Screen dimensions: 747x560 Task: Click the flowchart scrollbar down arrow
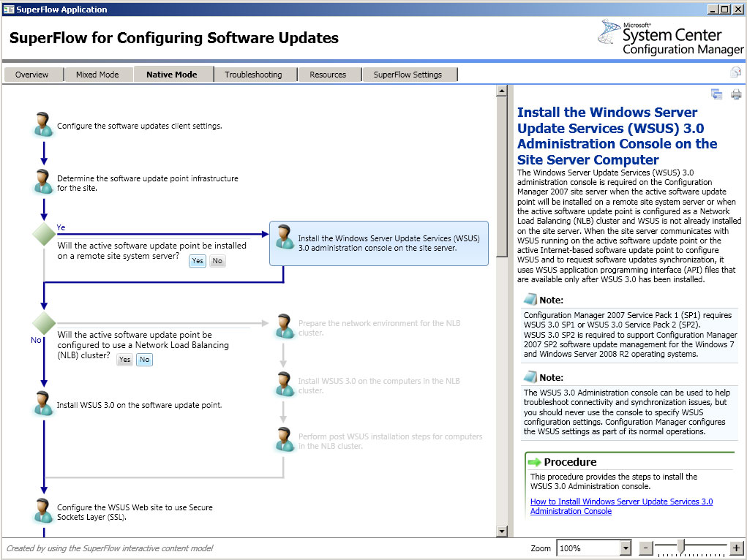[x=502, y=531]
